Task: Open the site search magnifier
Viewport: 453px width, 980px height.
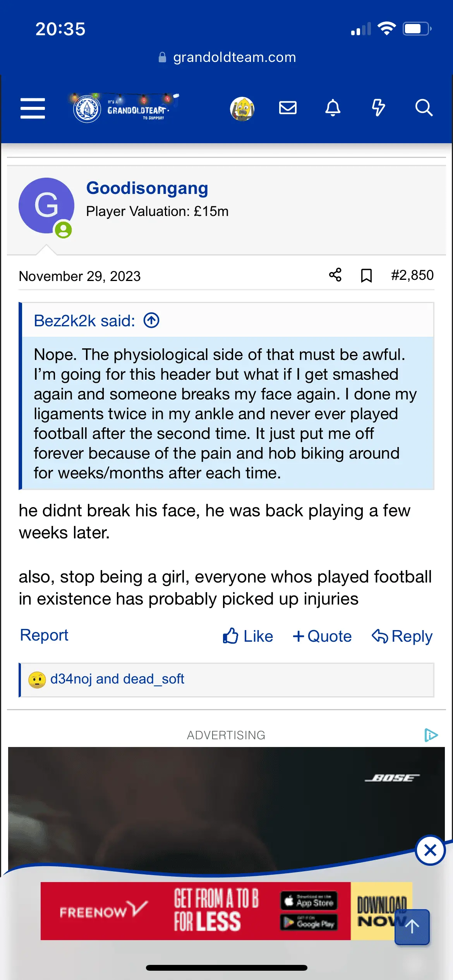Action: pos(424,108)
